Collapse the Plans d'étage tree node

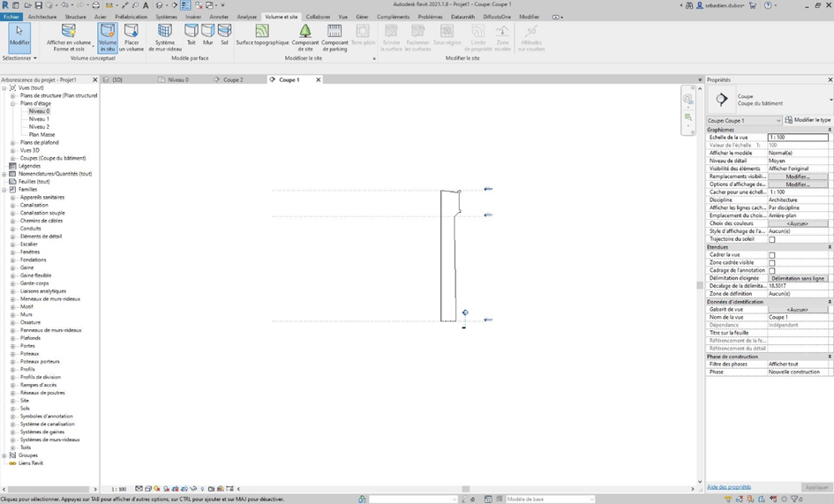tap(13, 103)
